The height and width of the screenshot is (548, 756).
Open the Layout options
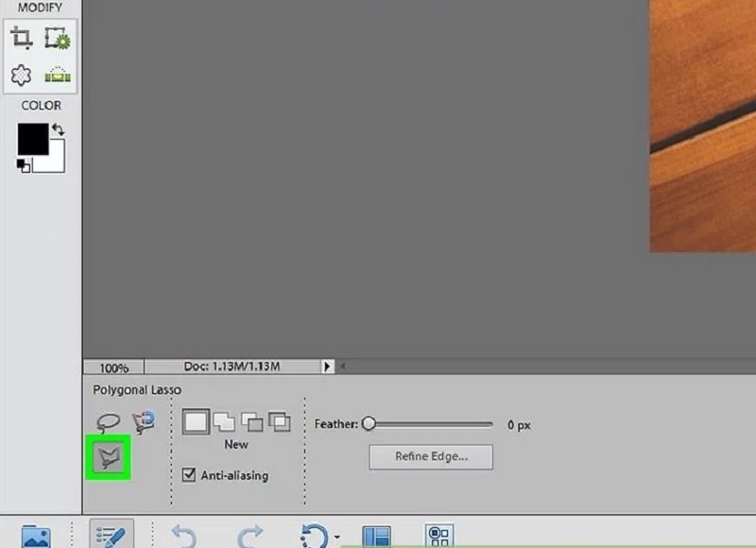coord(376,537)
